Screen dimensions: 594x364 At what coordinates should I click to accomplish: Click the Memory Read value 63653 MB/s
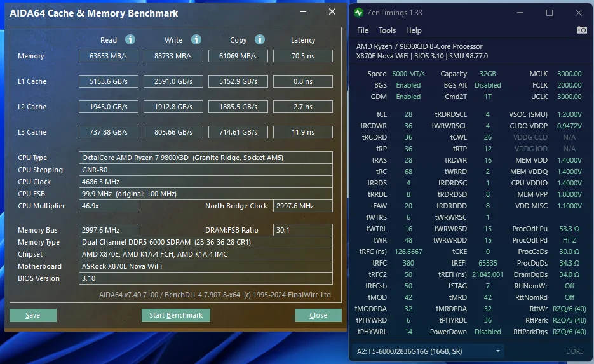coord(109,56)
